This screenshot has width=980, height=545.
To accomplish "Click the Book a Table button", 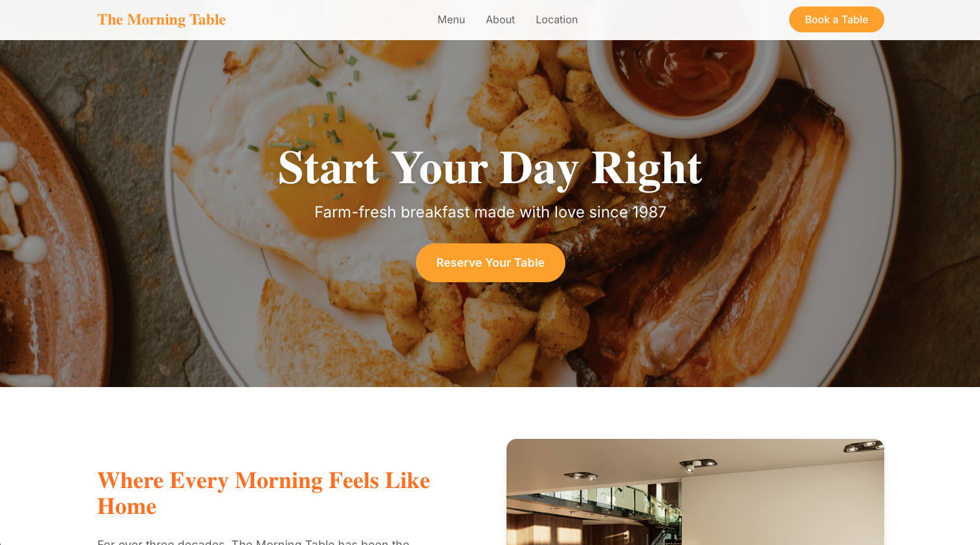I will coord(836,19).
